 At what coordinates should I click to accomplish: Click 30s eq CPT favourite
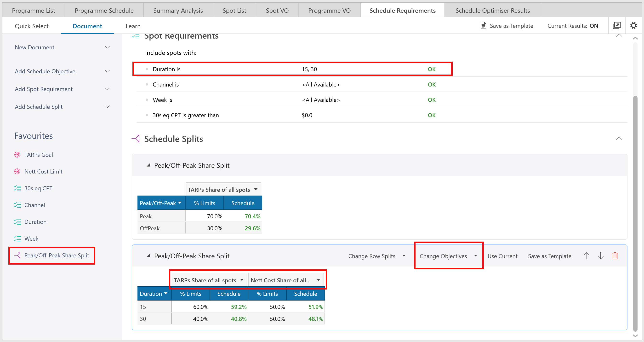pyautogui.click(x=38, y=188)
